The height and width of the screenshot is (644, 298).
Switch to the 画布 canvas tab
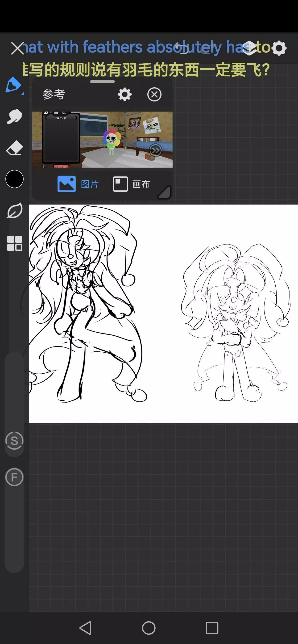pos(132,184)
